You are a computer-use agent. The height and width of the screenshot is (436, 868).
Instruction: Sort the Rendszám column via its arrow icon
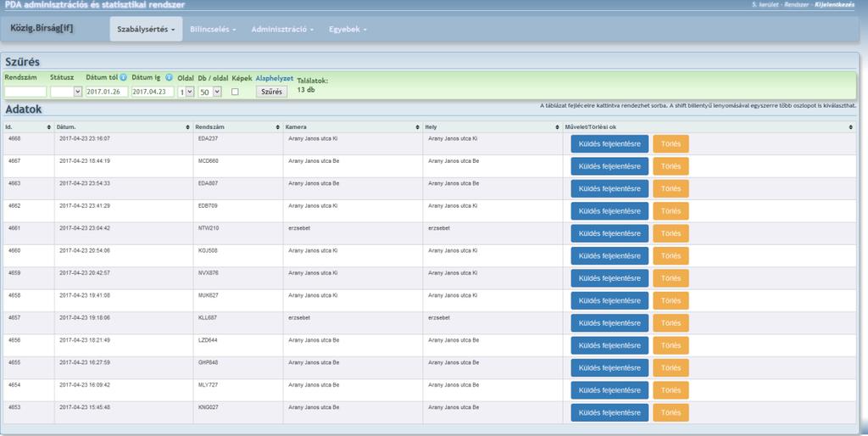click(278, 127)
